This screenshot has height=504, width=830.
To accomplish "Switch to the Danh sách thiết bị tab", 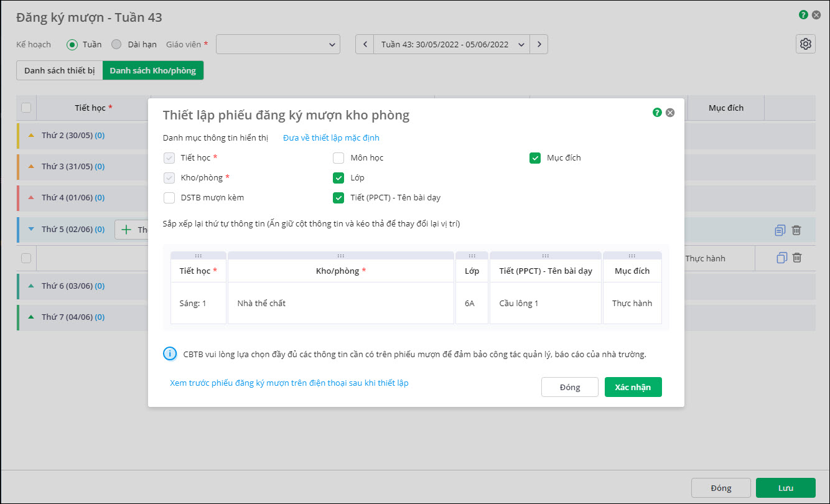I will [60, 71].
